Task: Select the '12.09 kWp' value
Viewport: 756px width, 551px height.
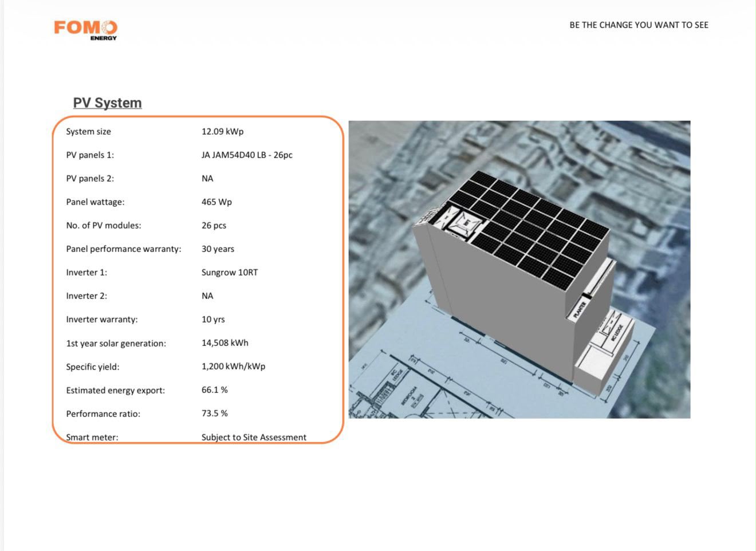Action: point(222,132)
